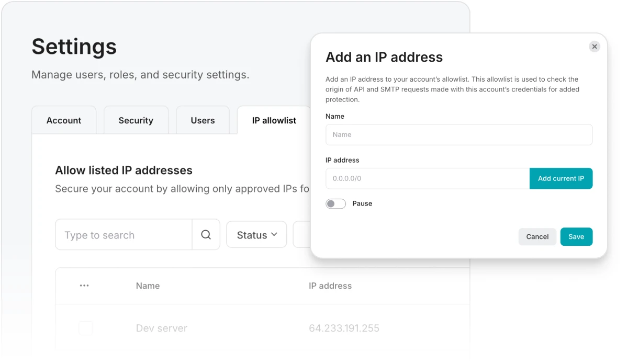This screenshot has height=364, width=628.
Task: Toggle the Pause switch
Action: point(336,203)
